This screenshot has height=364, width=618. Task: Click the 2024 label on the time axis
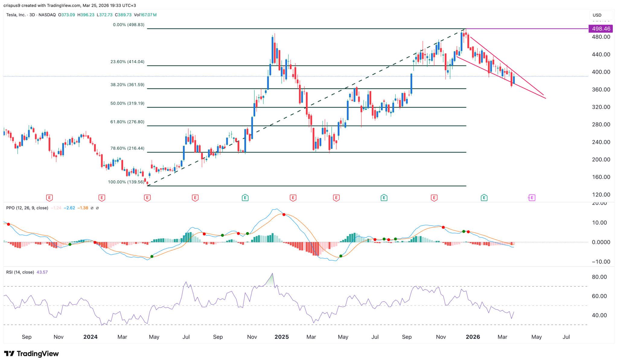[90, 337]
